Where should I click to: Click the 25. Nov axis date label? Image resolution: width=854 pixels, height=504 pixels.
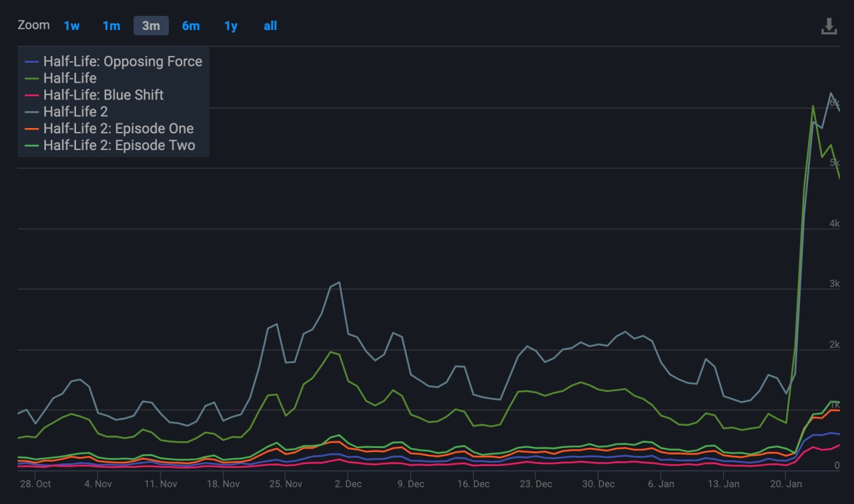pyautogui.click(x=286, y=484)
